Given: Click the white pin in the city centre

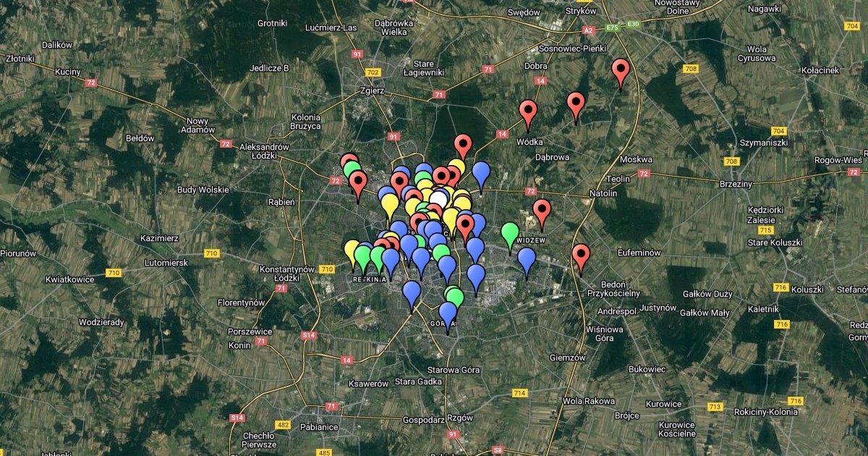Looking at the screenshot, I should pyautogui.click(x=438, y=199).
